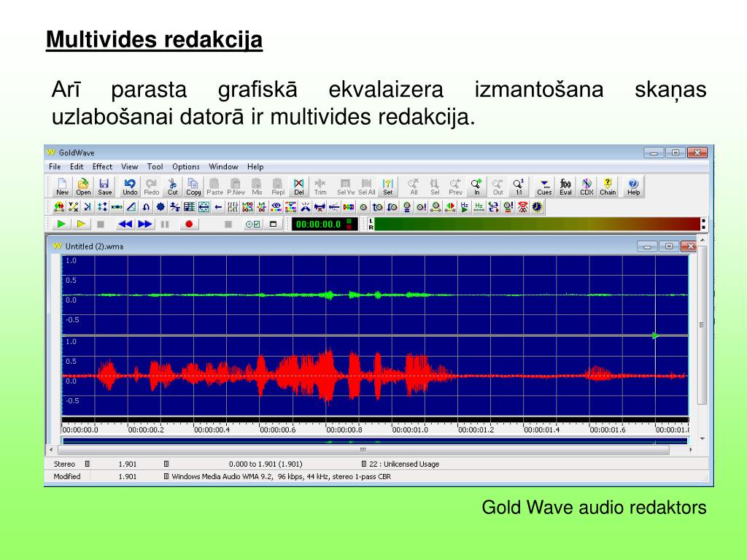
Task: Click the Redo toolbar button
Action: [151, 186]
